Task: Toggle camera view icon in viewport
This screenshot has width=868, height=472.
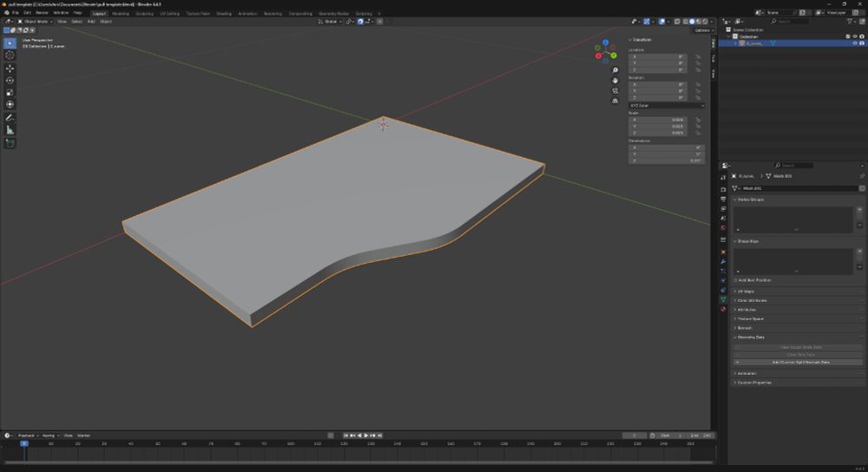Action: coord(615,91)
